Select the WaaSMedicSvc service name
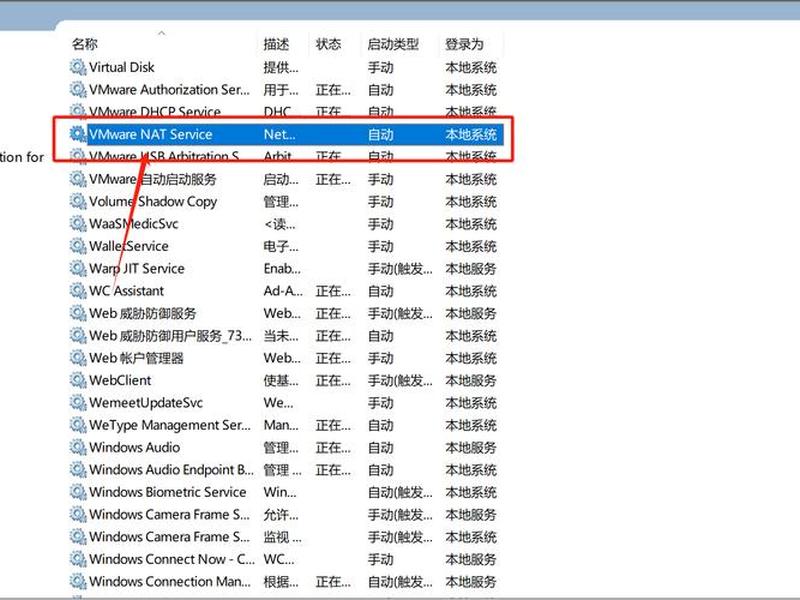The image size is (800, 600). click(134, 223)
